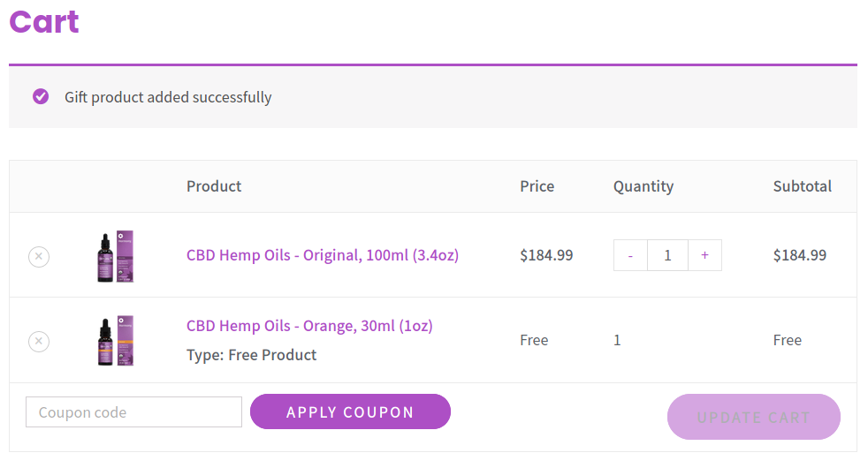Remove CBD Hemp Oils Original from cart
Screen dimensions: 868x468
point(39,256)
